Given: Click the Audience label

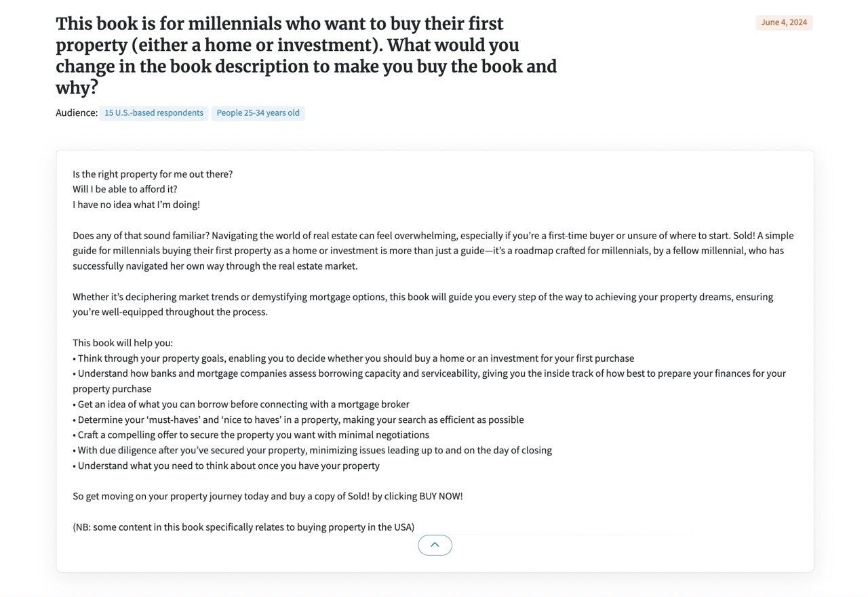Looking at the screenshot, I should (77, 113).
